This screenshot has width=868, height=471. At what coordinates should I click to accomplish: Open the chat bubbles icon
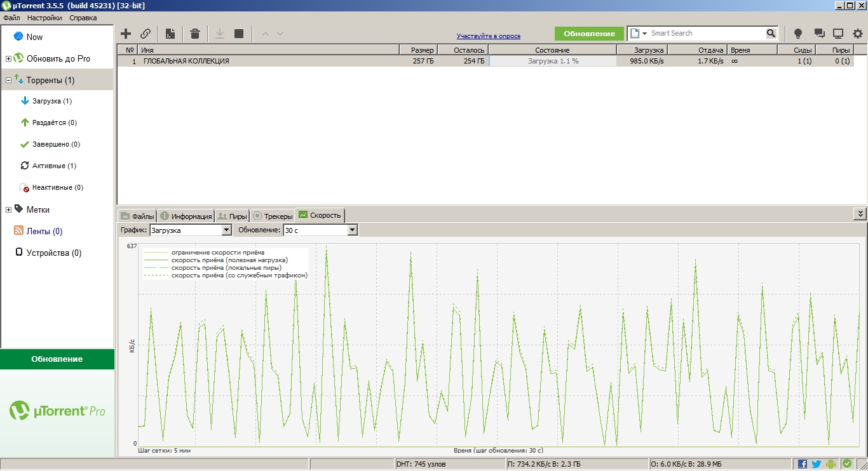point(819,34)
